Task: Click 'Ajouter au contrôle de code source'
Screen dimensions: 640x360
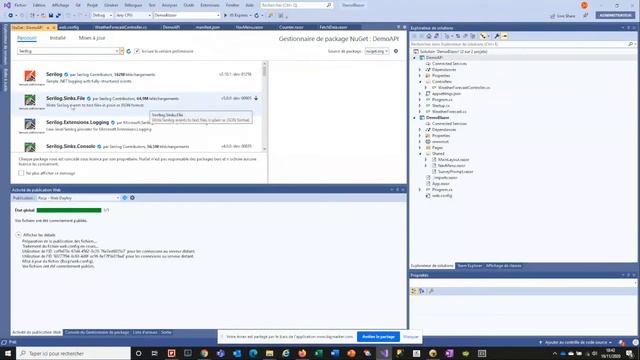Action: click(576, 342)
